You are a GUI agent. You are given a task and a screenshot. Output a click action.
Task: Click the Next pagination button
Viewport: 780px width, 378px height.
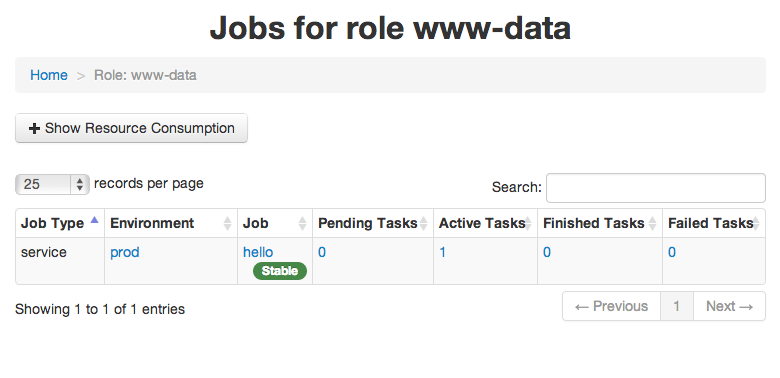(x=729, y=306)
